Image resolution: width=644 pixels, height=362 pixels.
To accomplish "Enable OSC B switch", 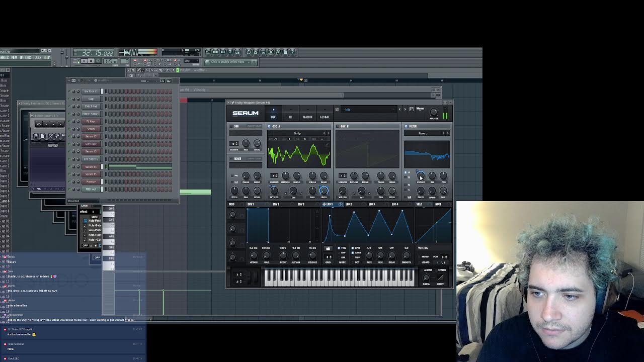I will click(x=337, y=126).
